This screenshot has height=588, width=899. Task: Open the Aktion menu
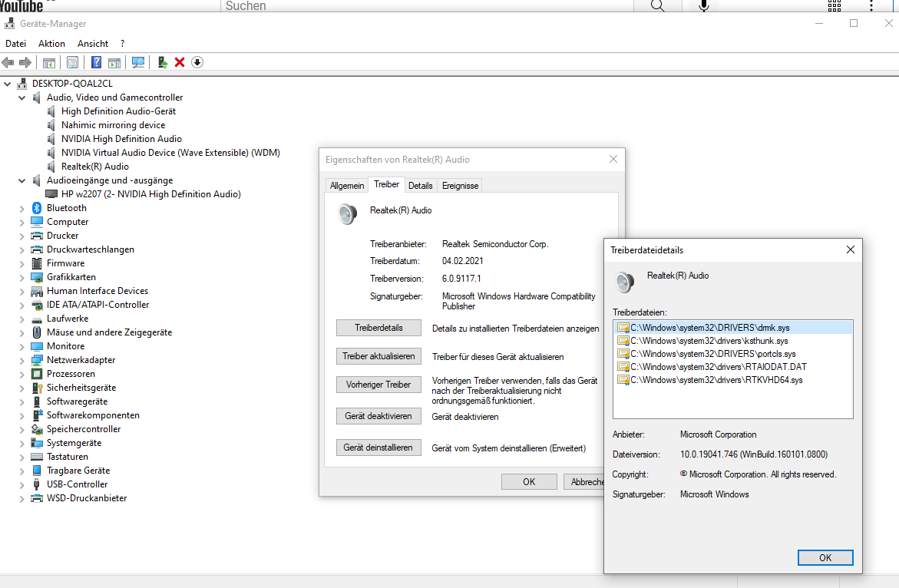(x=51, y=44)
